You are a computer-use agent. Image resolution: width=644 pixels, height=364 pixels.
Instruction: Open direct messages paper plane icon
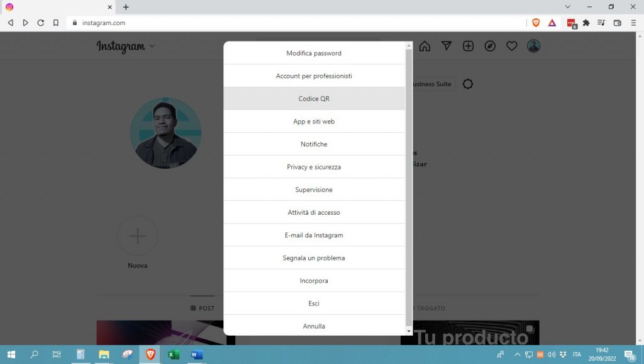[447, 46]
